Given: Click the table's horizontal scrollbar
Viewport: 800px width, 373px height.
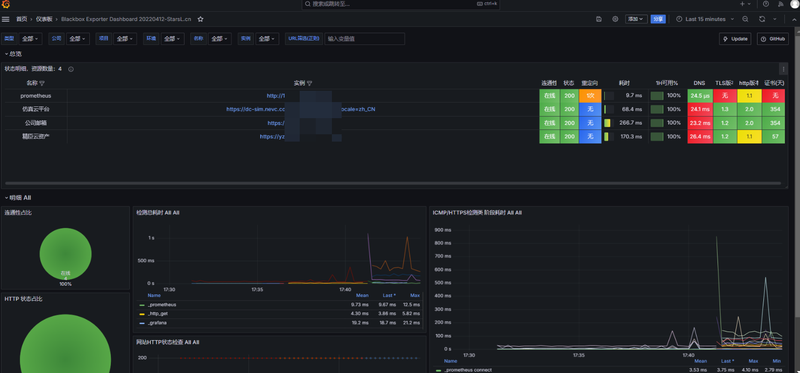Looking at the screenshot, I should (393, 183).
